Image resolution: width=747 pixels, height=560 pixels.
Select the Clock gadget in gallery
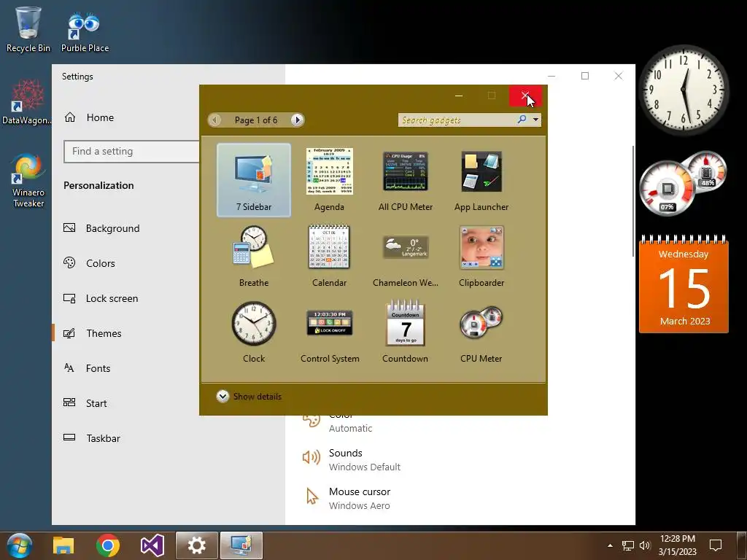(x=253, y=332)
